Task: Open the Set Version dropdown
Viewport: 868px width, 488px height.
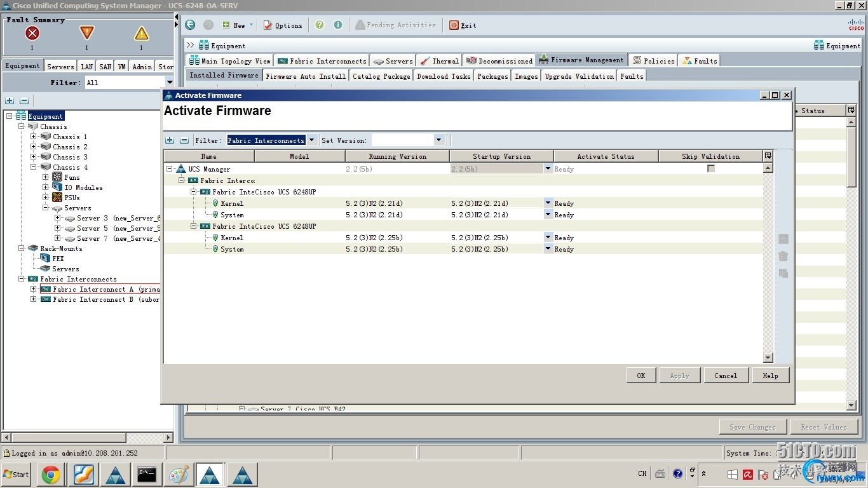Action: pos(438,140)
